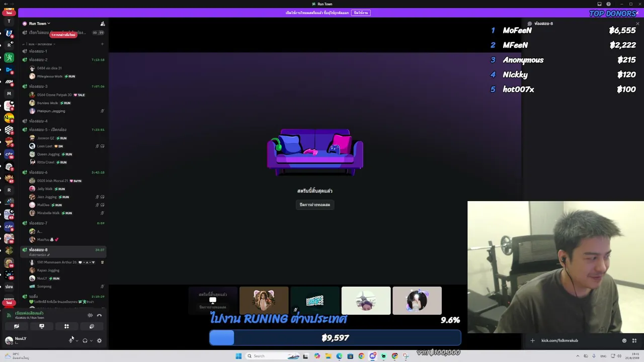644x362 pixels.
Task: Open File Explorer from the taskbar
Action: (x=328, y=356)
